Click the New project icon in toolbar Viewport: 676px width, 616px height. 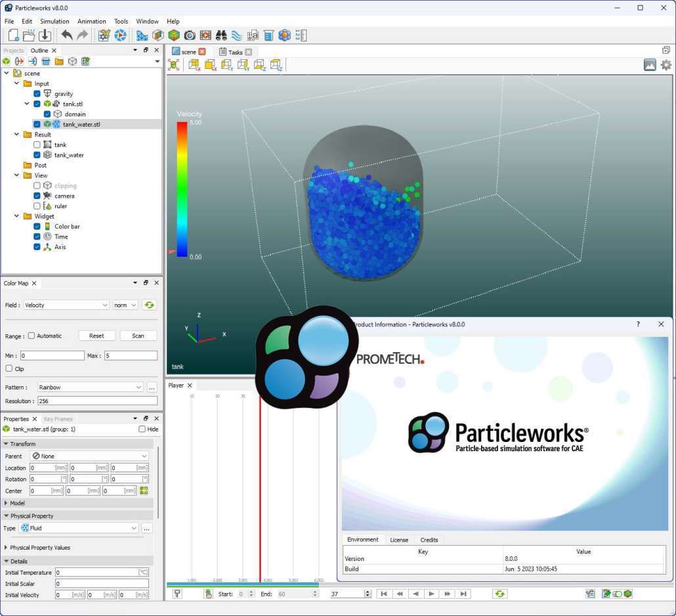13,35
